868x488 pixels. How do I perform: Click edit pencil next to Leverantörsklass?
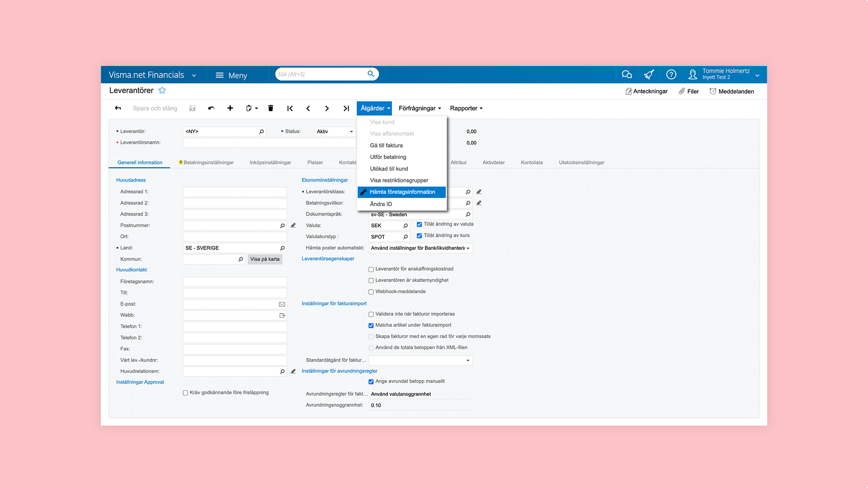[x=479, y=192]
